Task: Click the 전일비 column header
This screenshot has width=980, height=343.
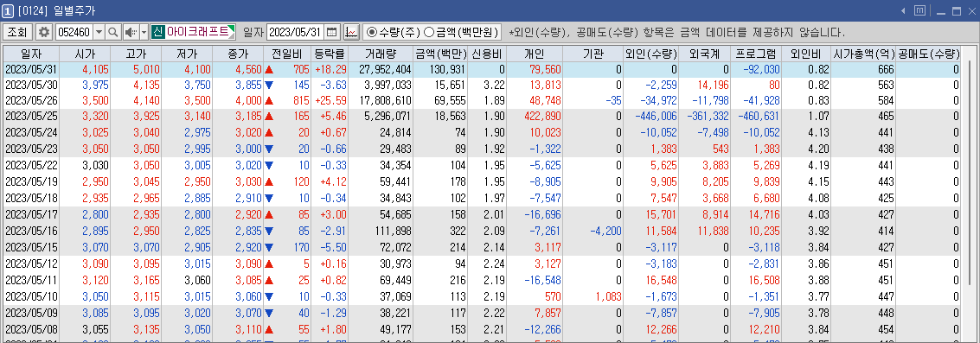Action: 287,54
